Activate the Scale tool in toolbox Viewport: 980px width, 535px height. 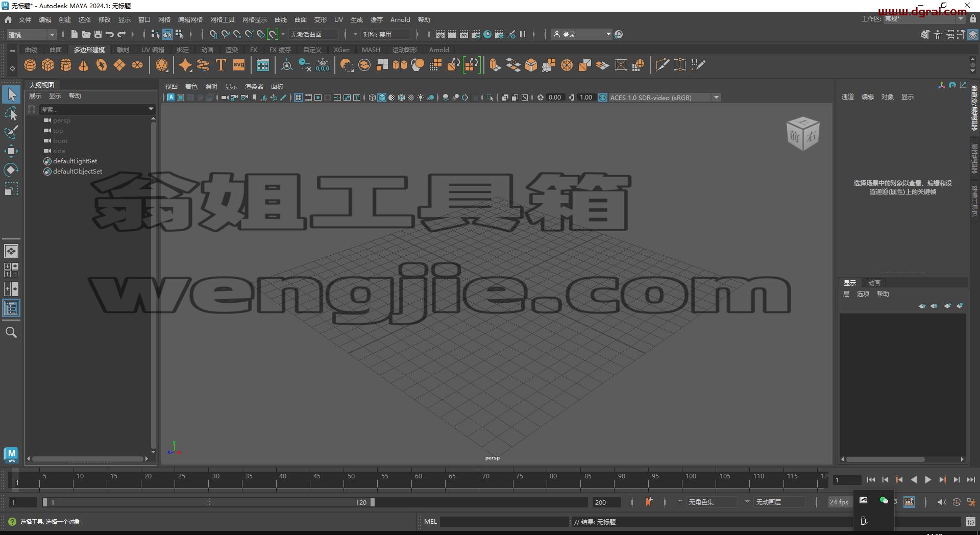coord(11,189)
